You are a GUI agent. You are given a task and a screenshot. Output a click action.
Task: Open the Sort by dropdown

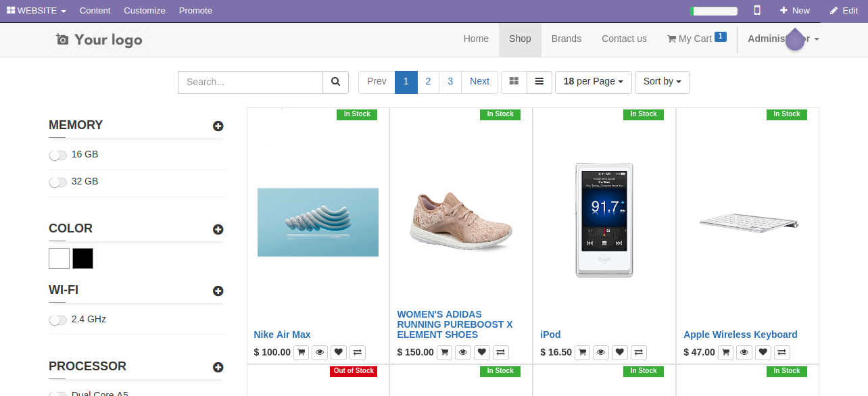point(662,82)
